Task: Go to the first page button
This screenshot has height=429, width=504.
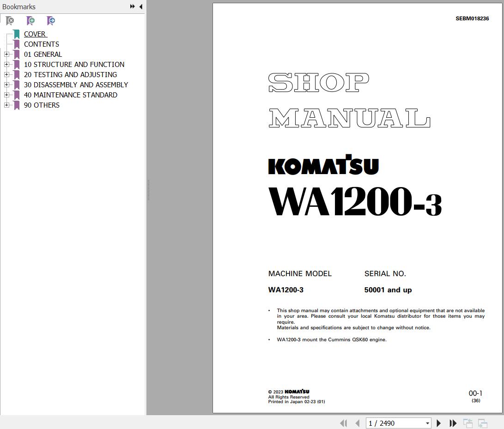Action: click(x=344, y=423)
